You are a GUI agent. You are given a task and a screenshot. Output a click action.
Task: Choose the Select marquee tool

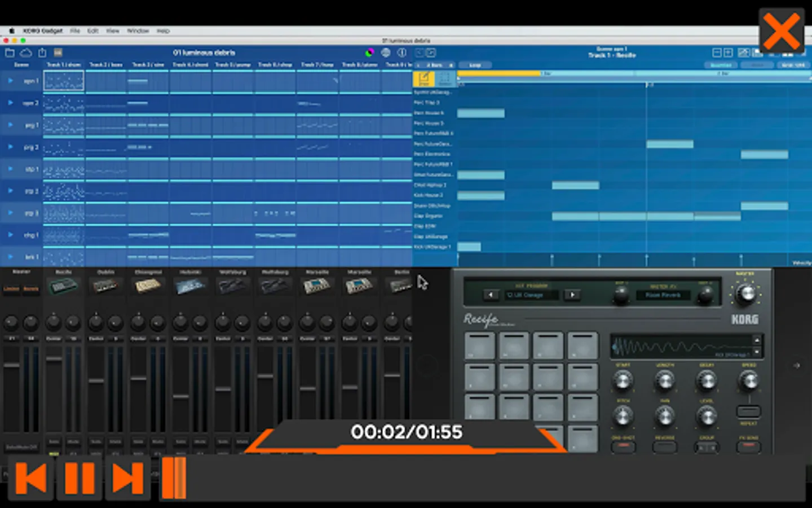click(445, 78)
